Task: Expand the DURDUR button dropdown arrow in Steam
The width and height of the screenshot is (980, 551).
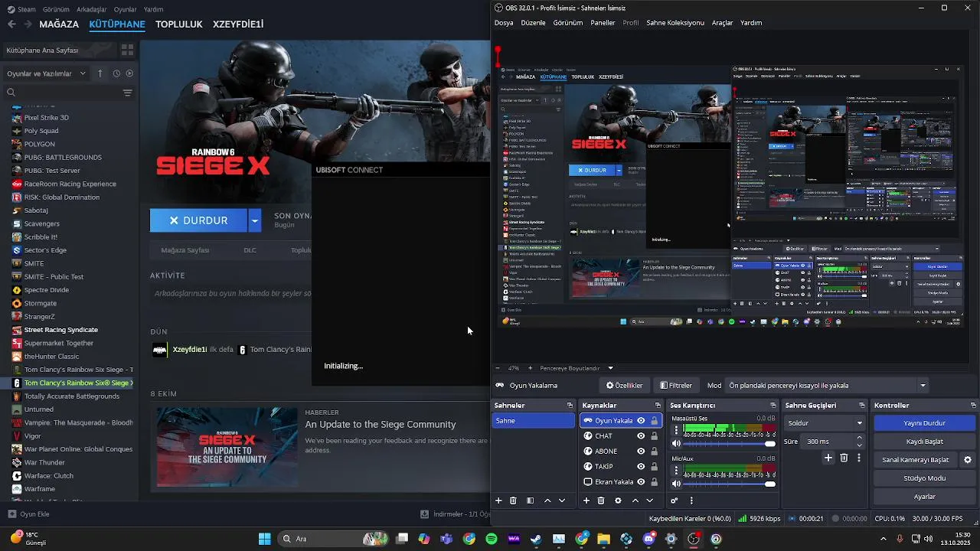Action: pos(255,220)
